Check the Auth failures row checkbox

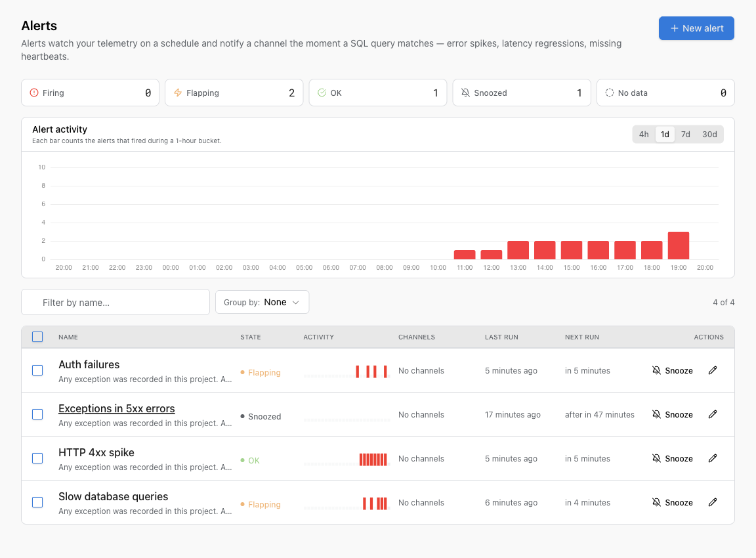tap(37, 370)
